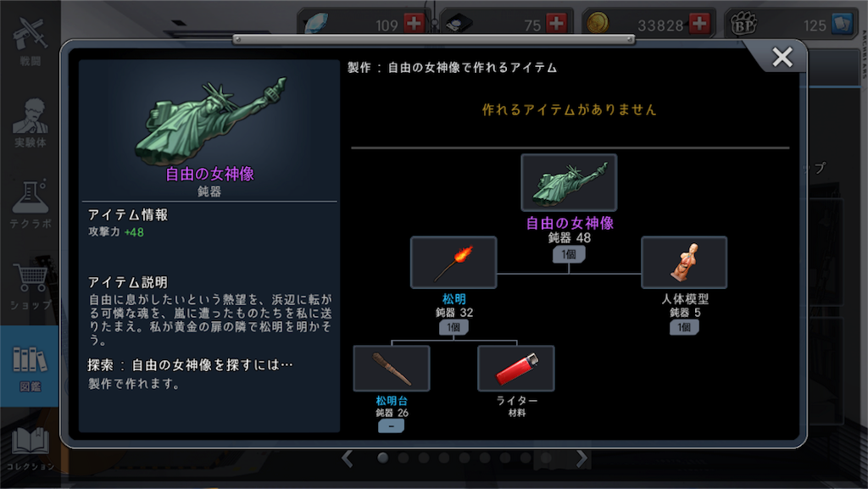Select the 人体模型 anatomy model tile
Viewport: 868px width, 489px height.
[x=684, y=262]
